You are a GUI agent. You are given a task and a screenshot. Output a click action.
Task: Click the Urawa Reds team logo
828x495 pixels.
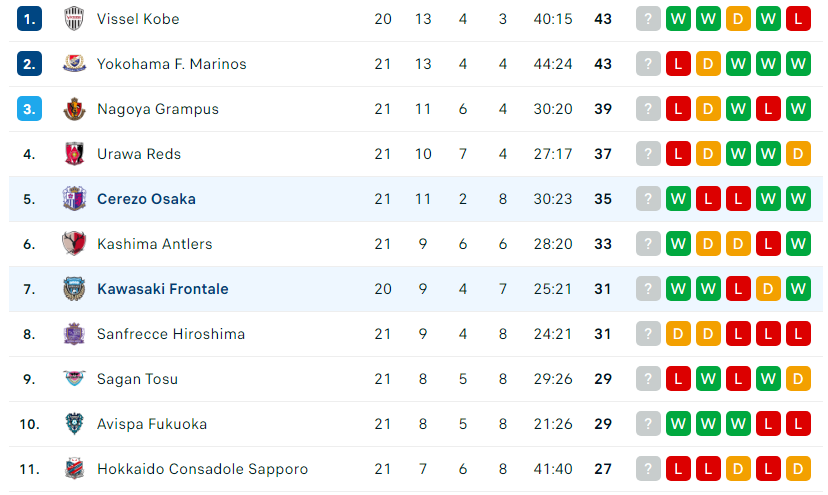click(74, 154)
